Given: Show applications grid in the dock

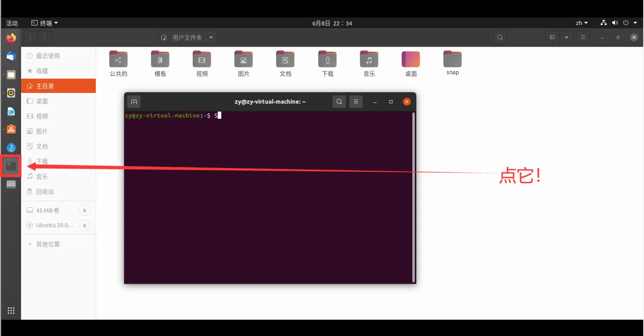Looking at the screenshot, I should point(11,311).
